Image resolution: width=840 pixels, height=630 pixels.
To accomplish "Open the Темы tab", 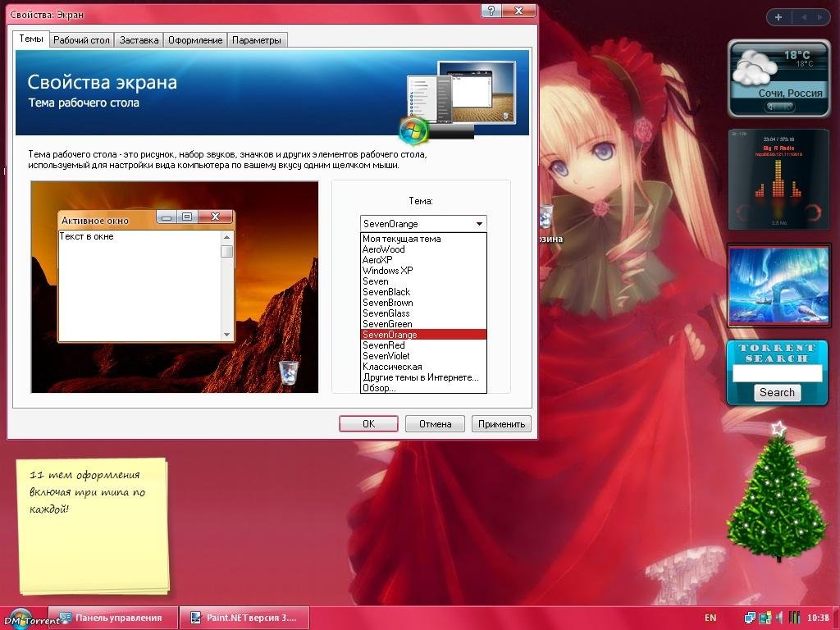I will 31,39.
